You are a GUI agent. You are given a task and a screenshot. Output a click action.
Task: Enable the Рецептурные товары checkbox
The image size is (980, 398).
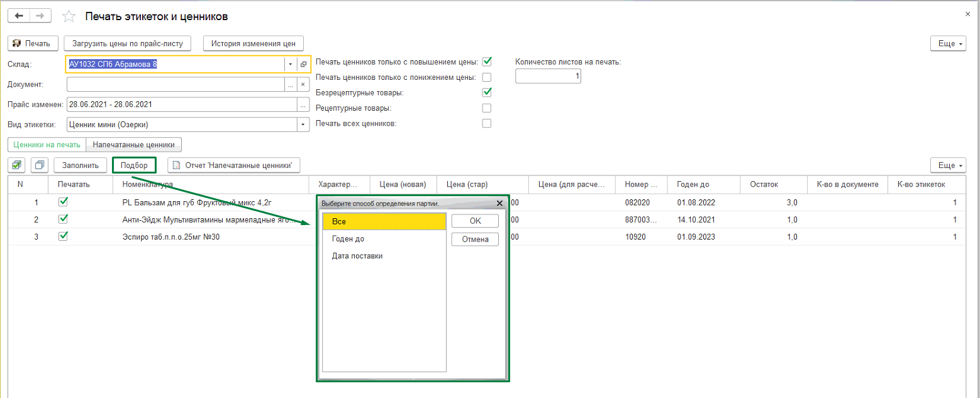tap(486, 108)
